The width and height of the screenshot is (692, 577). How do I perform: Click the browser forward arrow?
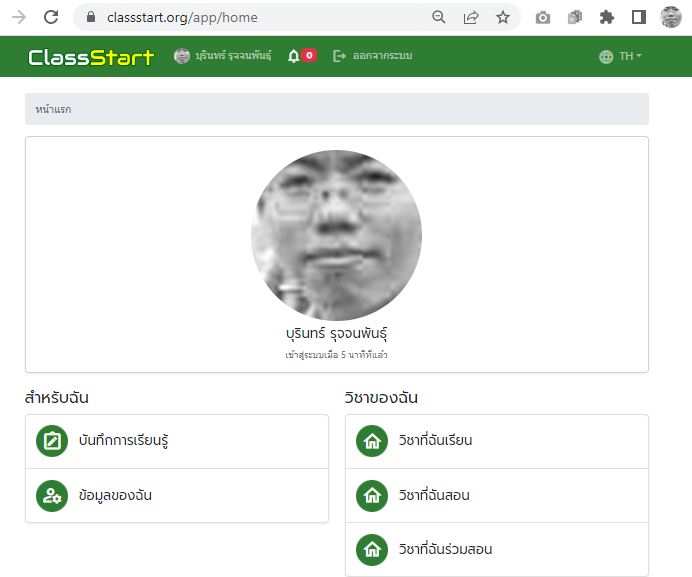tap(19, 17)
